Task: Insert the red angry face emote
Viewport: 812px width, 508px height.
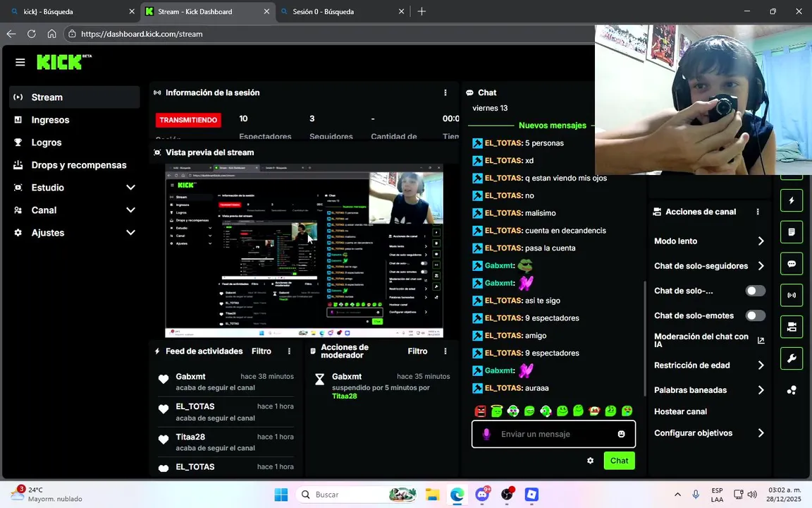Action: (481, 411)
